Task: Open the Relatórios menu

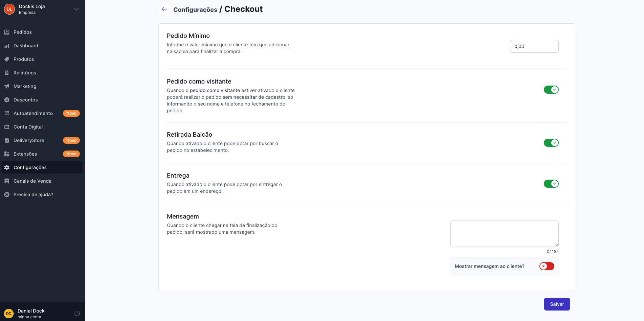Action: (25, 73)
